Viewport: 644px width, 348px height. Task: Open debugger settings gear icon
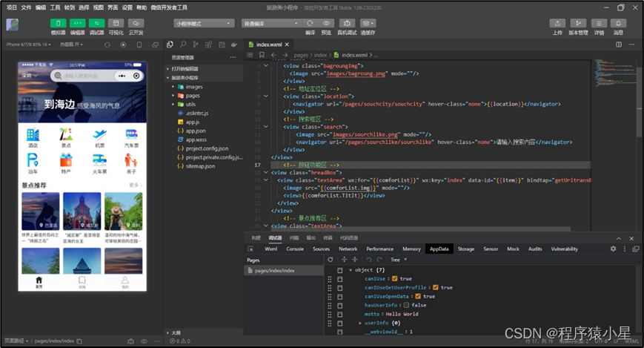click(613, 249)
